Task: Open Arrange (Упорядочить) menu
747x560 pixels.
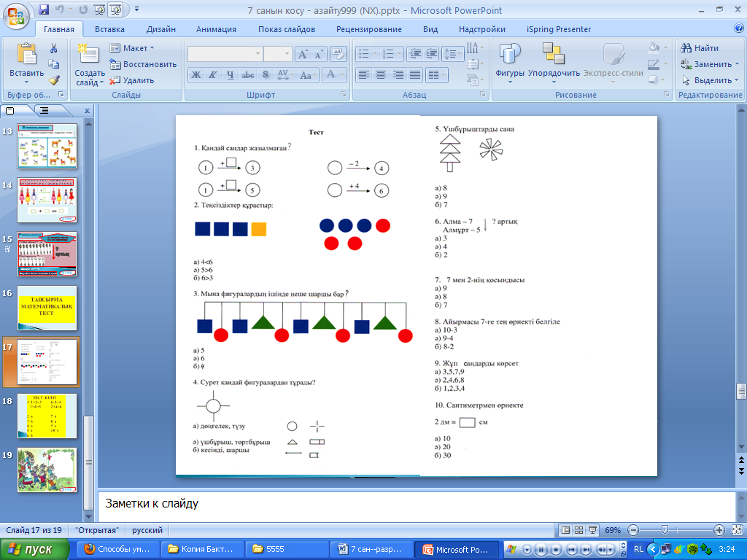Action: click(554, 64)
